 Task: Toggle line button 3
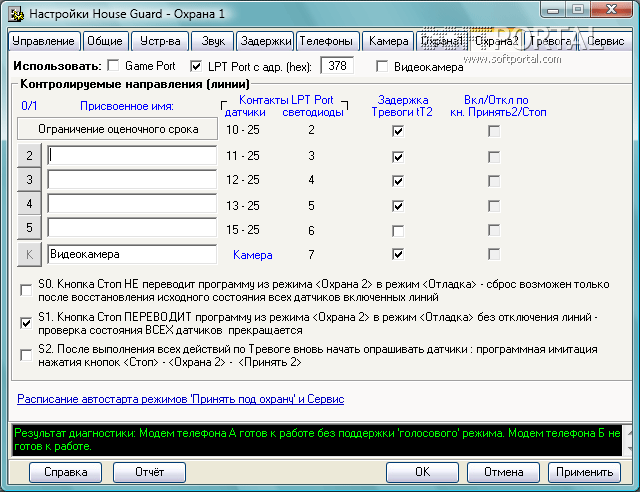tap(29, 179)
